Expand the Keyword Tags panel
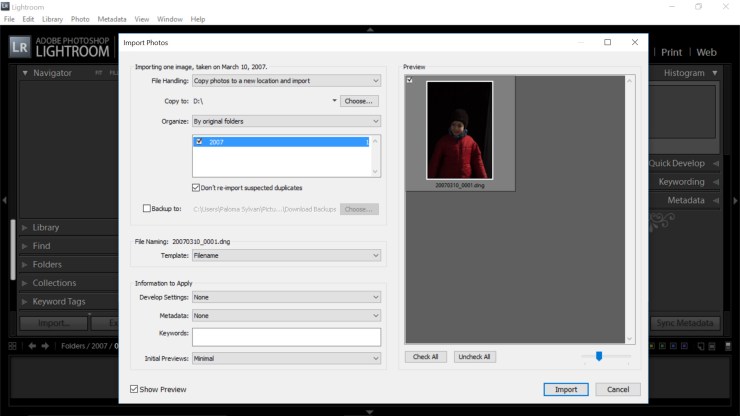Screen dimensions: 740x416 [25, 301]
